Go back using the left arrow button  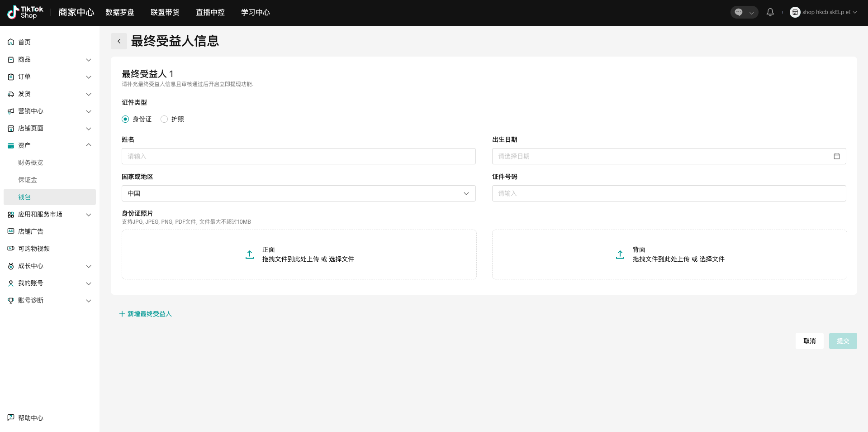(119, 41)
